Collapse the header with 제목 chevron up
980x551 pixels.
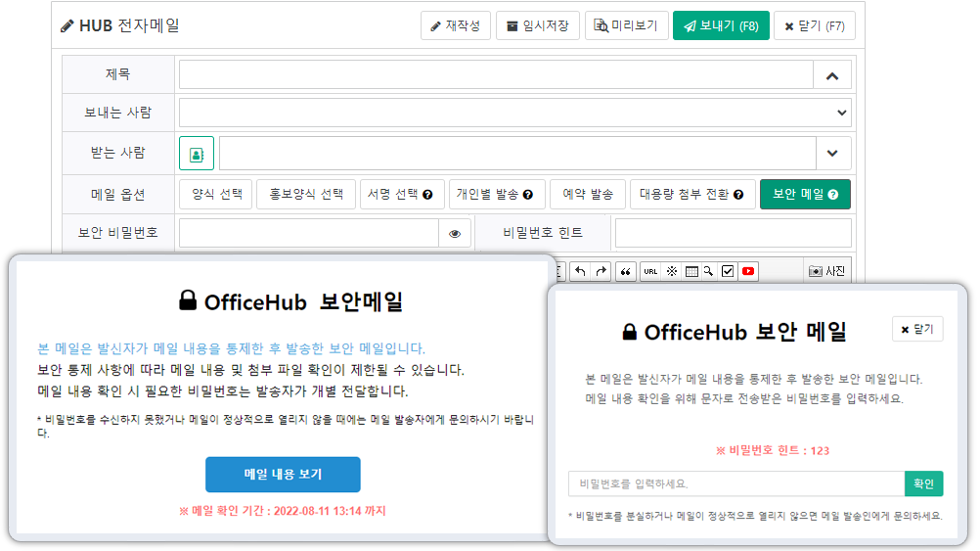832,75
